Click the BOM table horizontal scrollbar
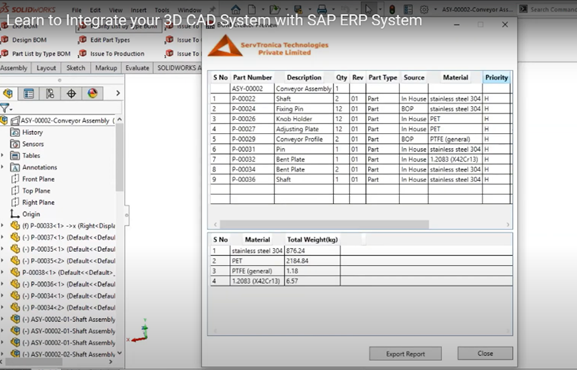This screenshot has width=577, height=370. click(x=324, y=225)
